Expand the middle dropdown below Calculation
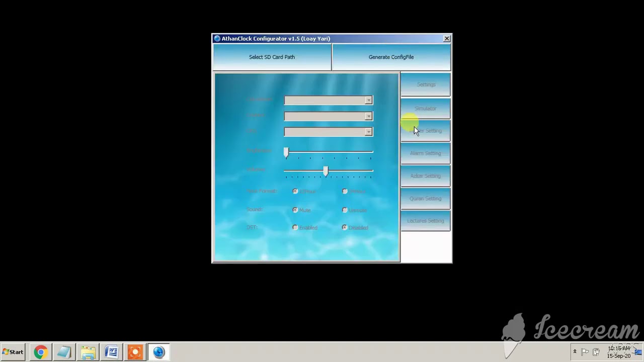This screenshot has width=644, height=362. coord(368,116)
